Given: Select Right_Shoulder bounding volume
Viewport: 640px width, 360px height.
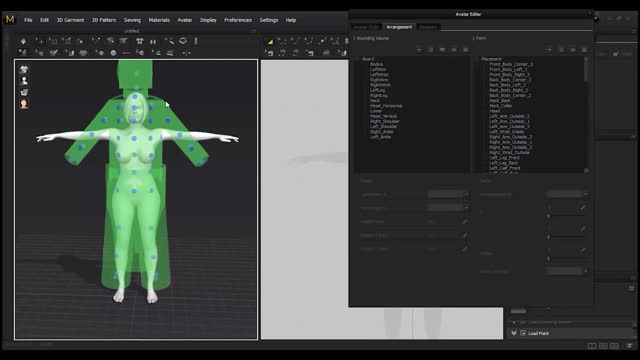Looking at the screenshot, I should 384,121.
